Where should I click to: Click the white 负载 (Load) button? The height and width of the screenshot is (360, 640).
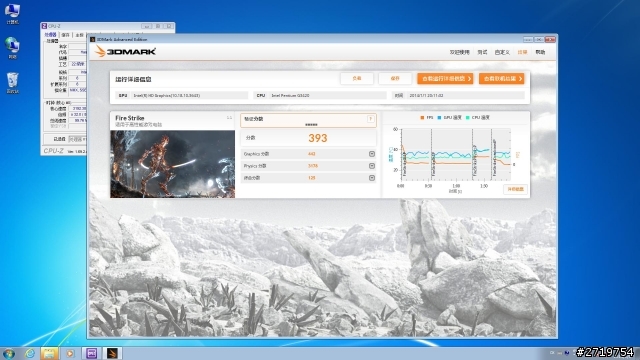tap(357, 78)
